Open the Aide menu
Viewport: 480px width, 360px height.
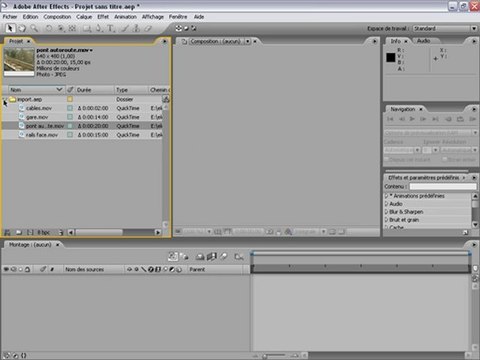coord(199,17)
